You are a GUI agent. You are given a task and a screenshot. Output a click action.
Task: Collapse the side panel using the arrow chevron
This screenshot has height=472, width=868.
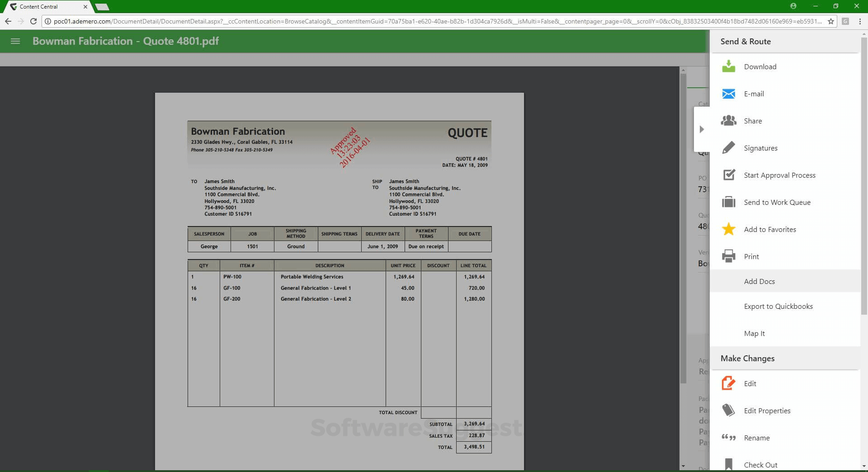(702, 129)
